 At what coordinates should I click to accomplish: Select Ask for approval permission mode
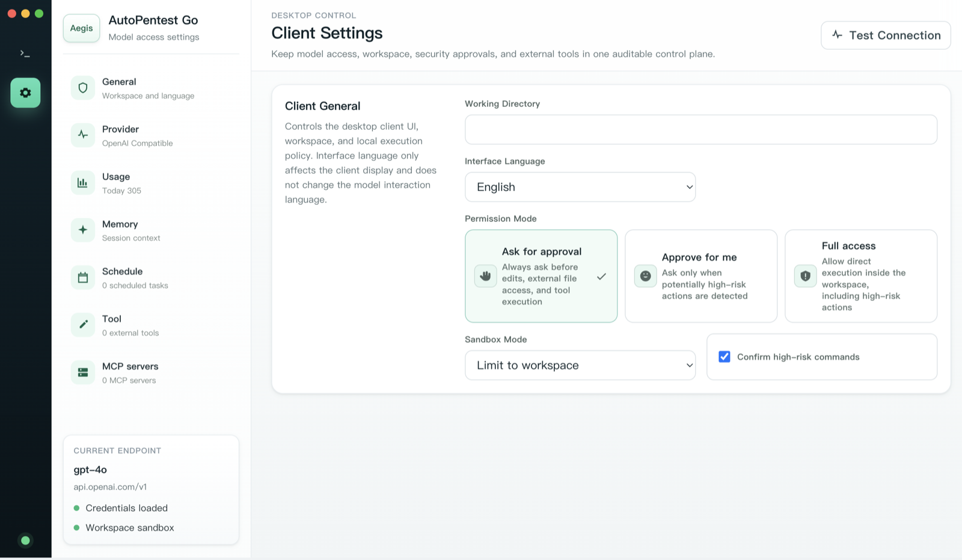tap(541, 276)
